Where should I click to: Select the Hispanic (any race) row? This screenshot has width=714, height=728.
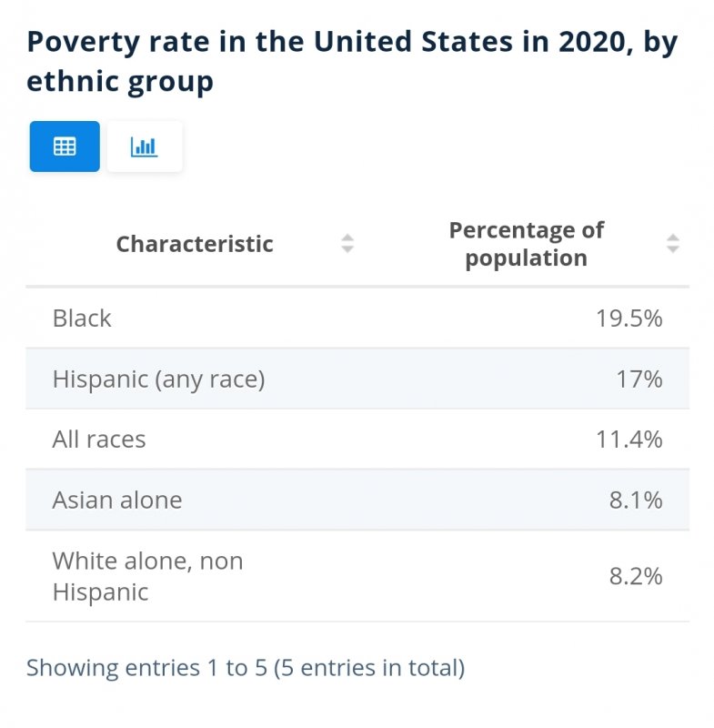pos(357,379)
